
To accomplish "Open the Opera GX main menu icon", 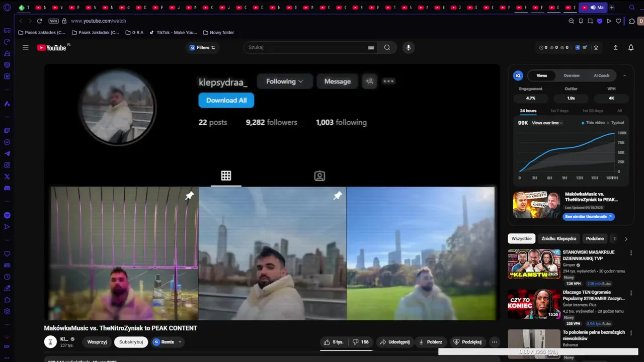I will (x=7, y=8).
